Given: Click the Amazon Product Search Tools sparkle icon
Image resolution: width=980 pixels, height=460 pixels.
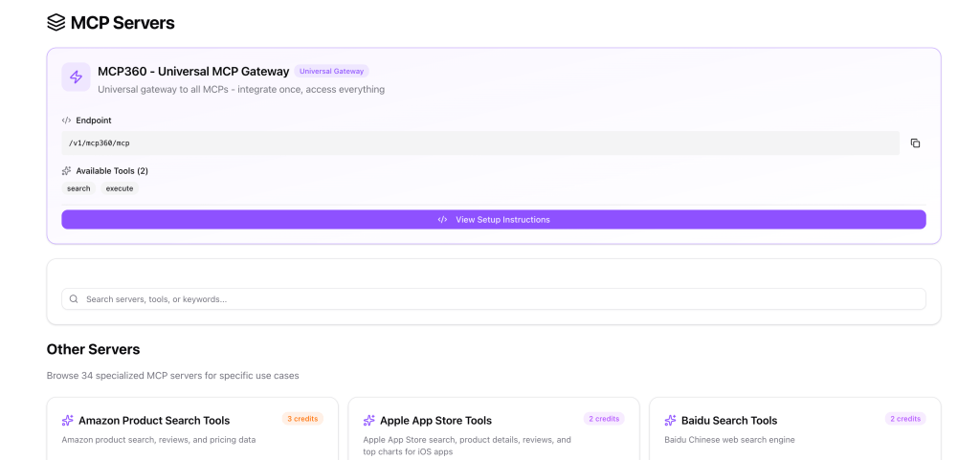Looking at the screenshot, I should tap(68, 421).
